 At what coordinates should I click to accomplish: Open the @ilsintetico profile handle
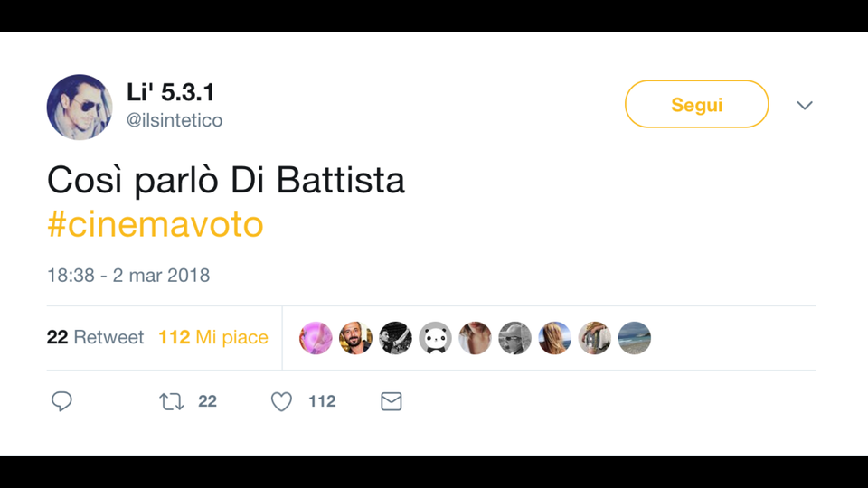click(175, 121)
